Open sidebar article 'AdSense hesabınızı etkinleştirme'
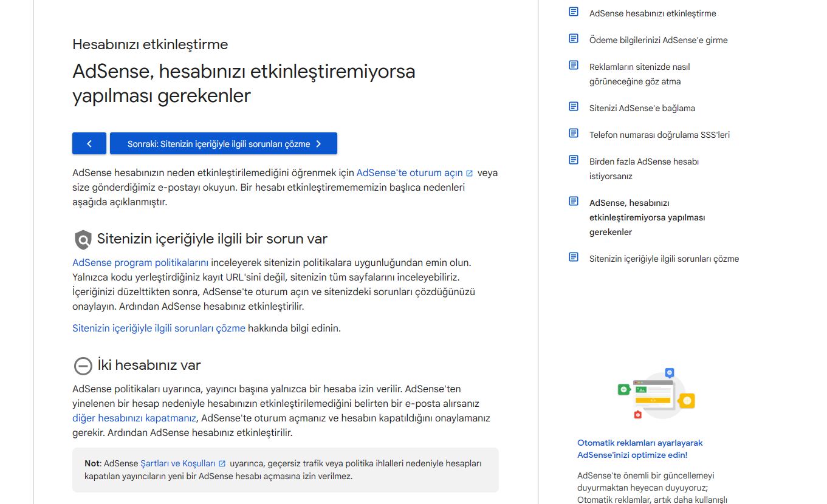The image size is (827, 504). click(653, 13)
